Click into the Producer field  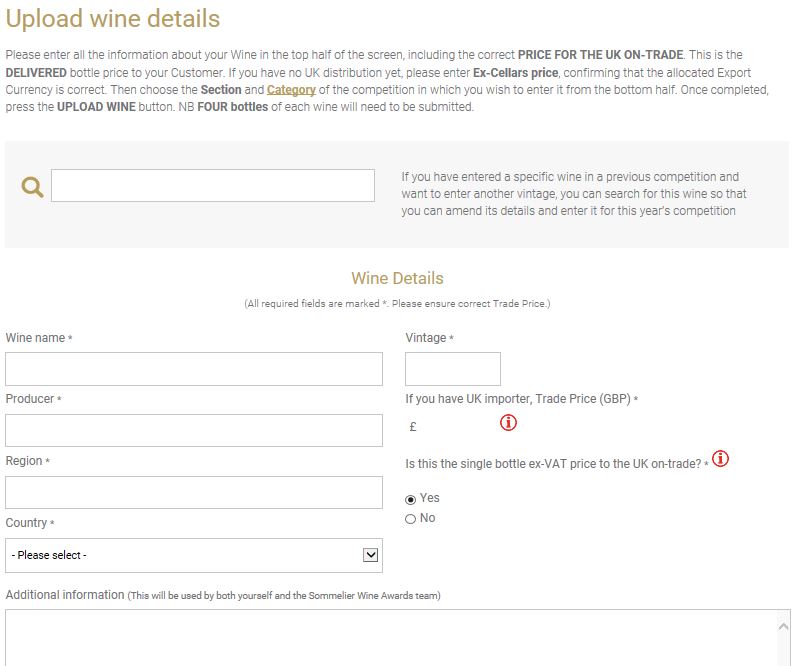(x=194, y=430)
